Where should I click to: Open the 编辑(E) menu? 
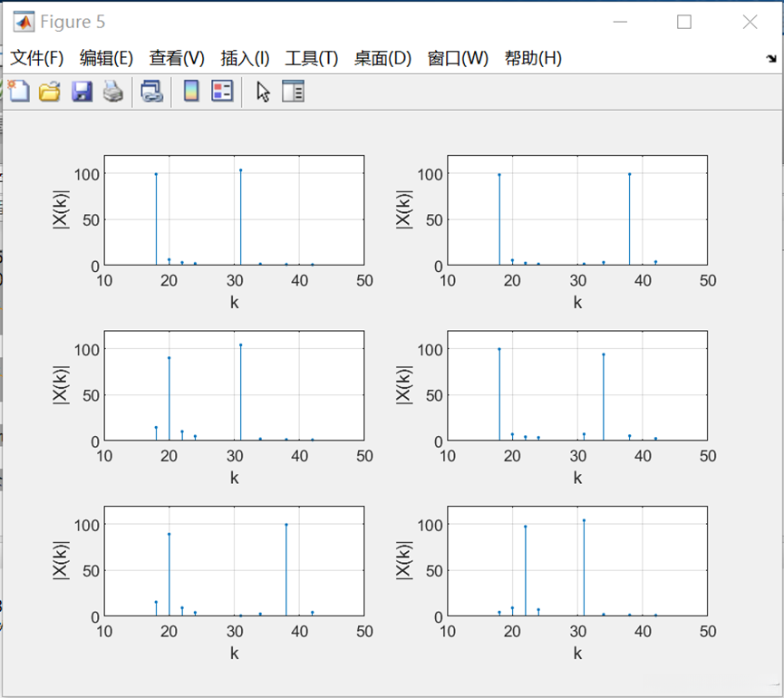[x=106, y=58]
